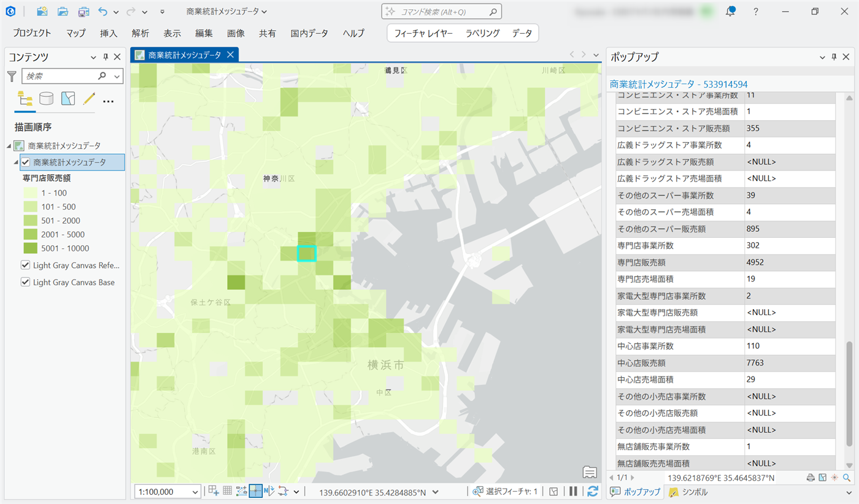
Task: Open the map scale 1:100,000 dropdown
Action: tap(195, 492)
